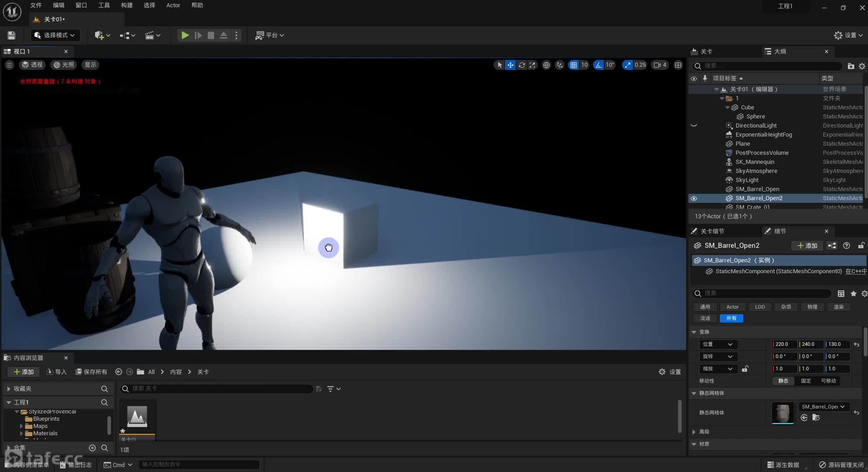The image size is (868, 472).
Task: Click 保存所有 save all button
Action: click(x=91, y=372)
